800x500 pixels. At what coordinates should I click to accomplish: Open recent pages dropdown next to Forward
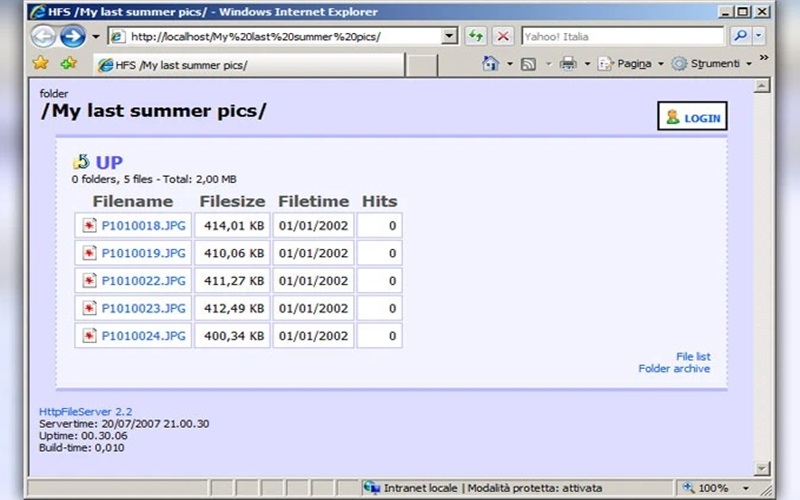pos(95,37)
